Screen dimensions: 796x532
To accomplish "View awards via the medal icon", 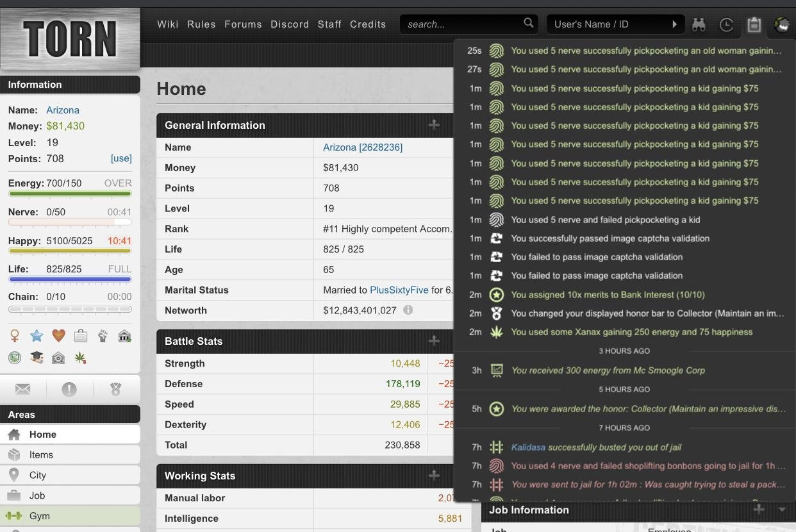I will pyautogui.click(x=115, y=388).
